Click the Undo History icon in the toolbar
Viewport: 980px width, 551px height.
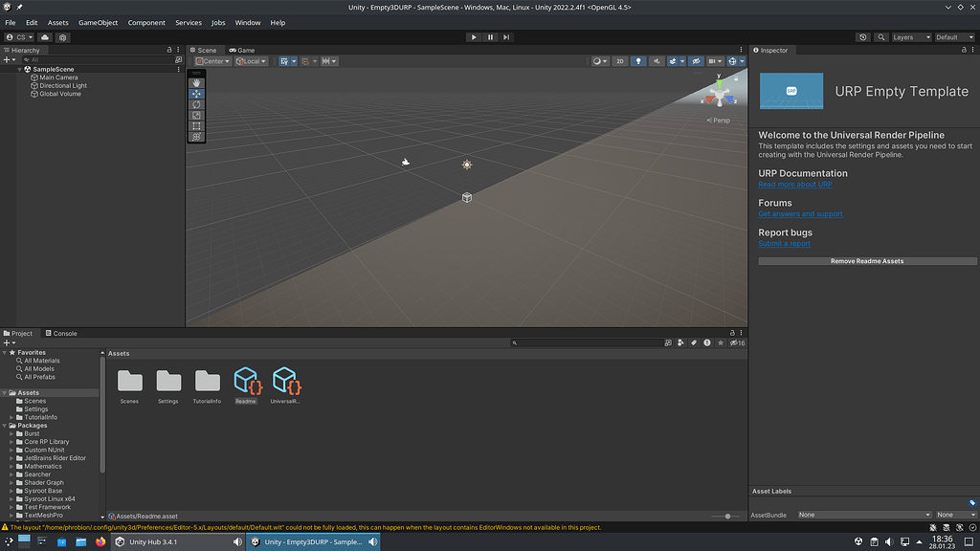pyautogui.click(x=862, y=37)
